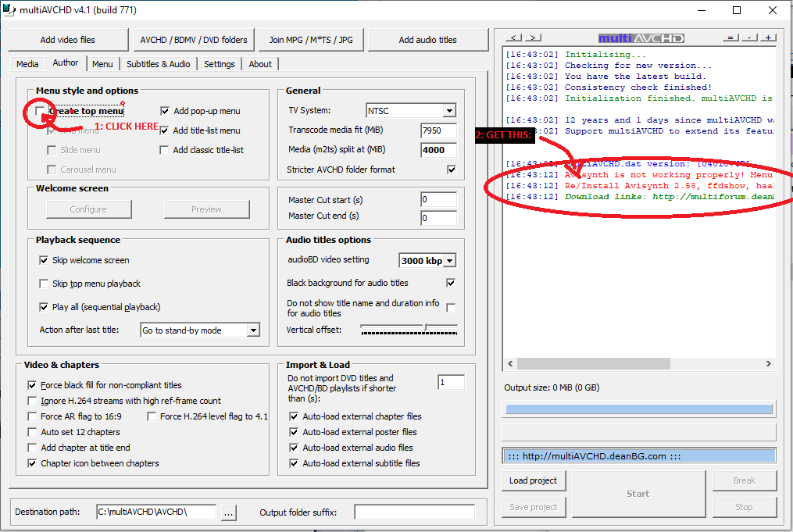Viewport: 793px width, 532px height.
Task: Click Add audio titles button
Action: 428,40
